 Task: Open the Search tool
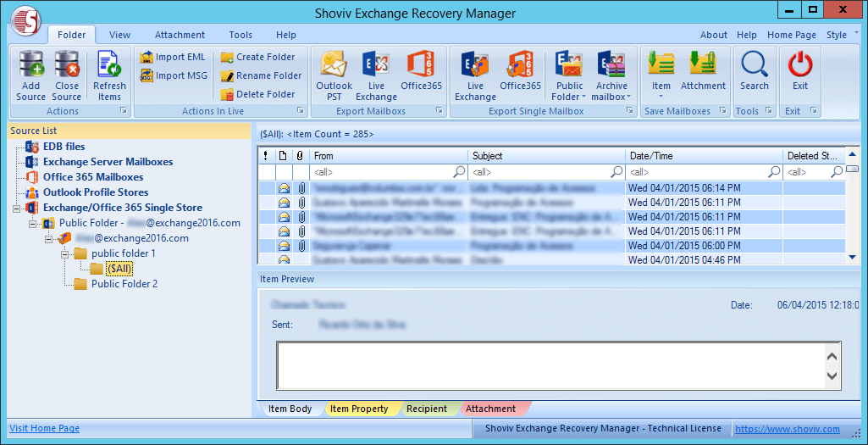754,70
